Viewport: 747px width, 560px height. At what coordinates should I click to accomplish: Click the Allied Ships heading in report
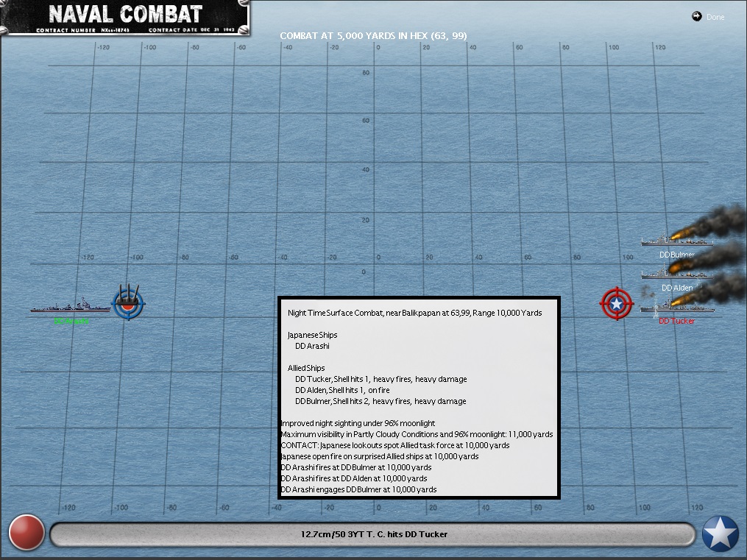306,368
